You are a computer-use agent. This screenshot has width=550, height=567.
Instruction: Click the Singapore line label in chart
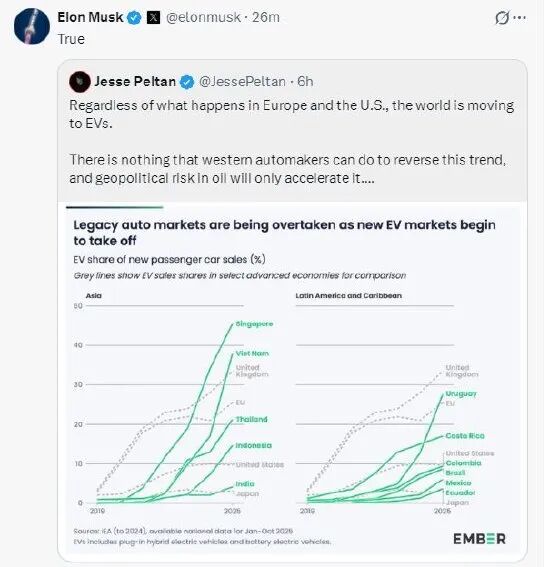coord(254,324)
